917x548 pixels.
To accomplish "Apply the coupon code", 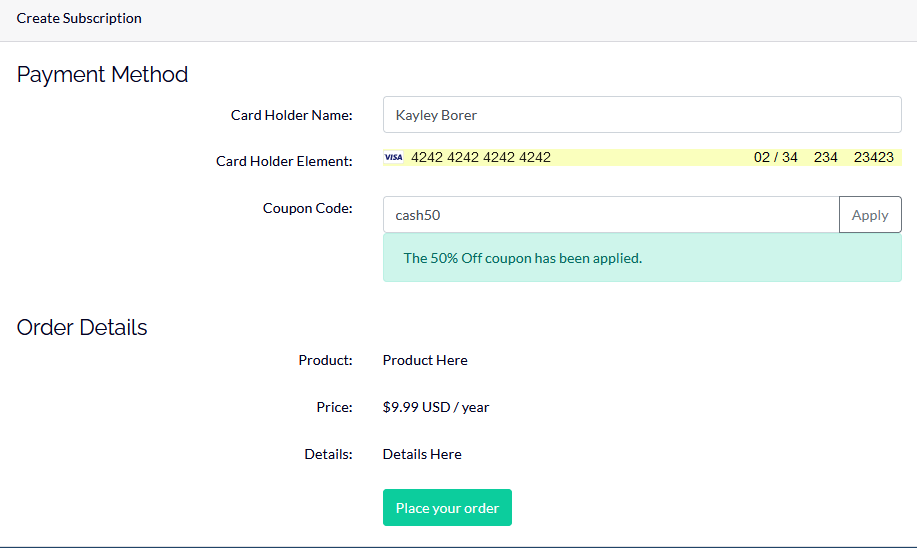I will (x=870, y=215).
